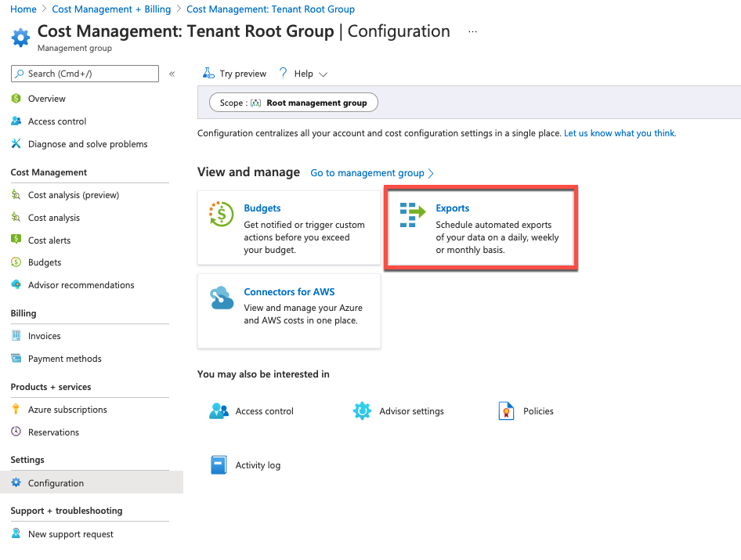Select Invoices in the Billing section

(x=44, y=336)
